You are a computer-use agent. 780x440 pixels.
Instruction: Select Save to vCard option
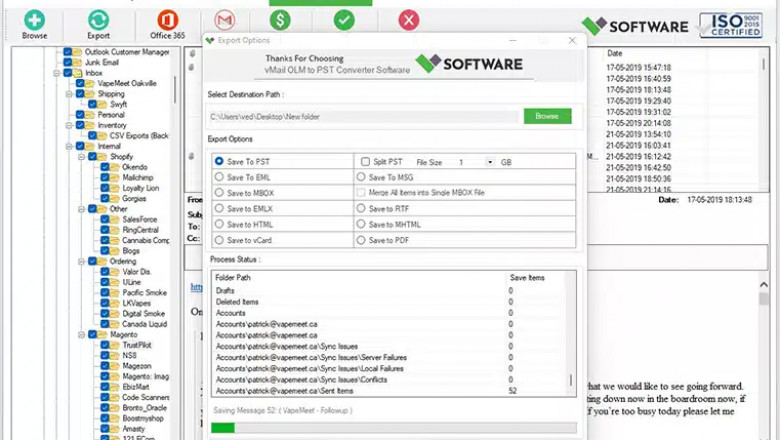pos(219,240)
